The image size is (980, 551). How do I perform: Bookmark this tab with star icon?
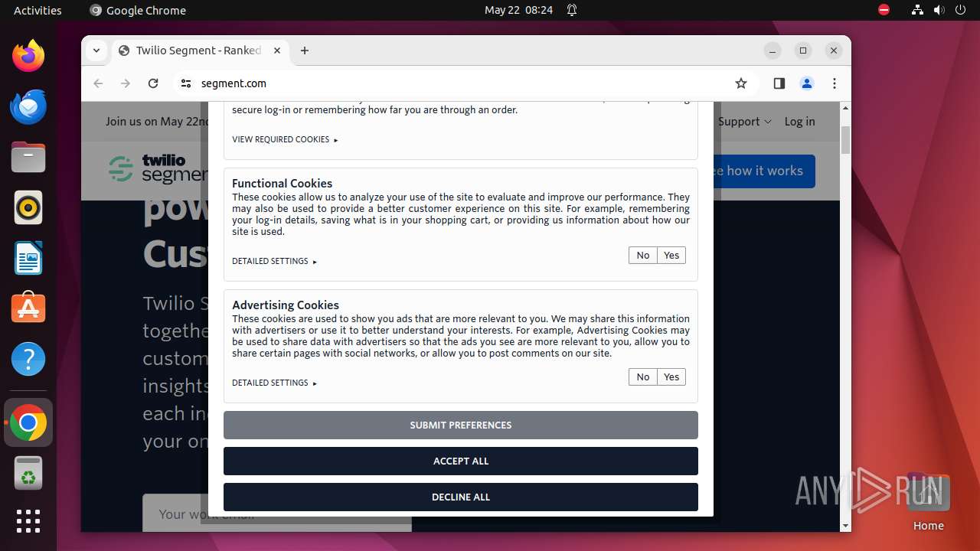[x=740, y=83]
